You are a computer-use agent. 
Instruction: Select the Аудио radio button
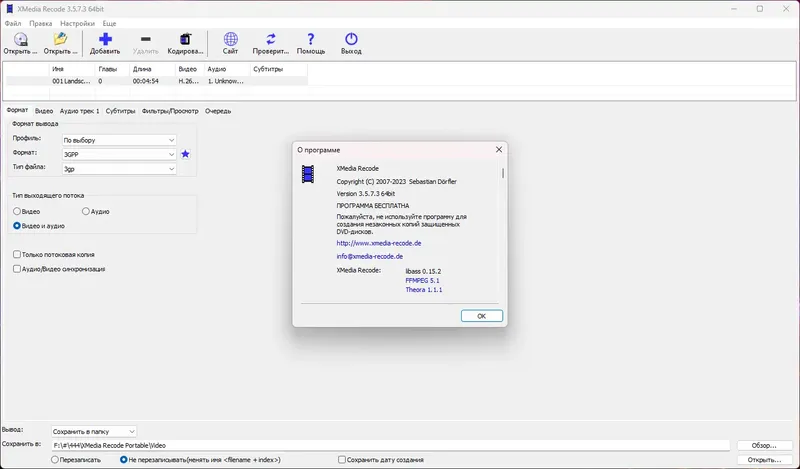tap(86, 211)
